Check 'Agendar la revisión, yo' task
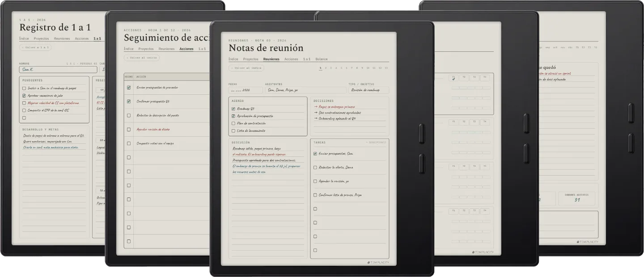This screenshot has height=277, width=644. (315, 181)
